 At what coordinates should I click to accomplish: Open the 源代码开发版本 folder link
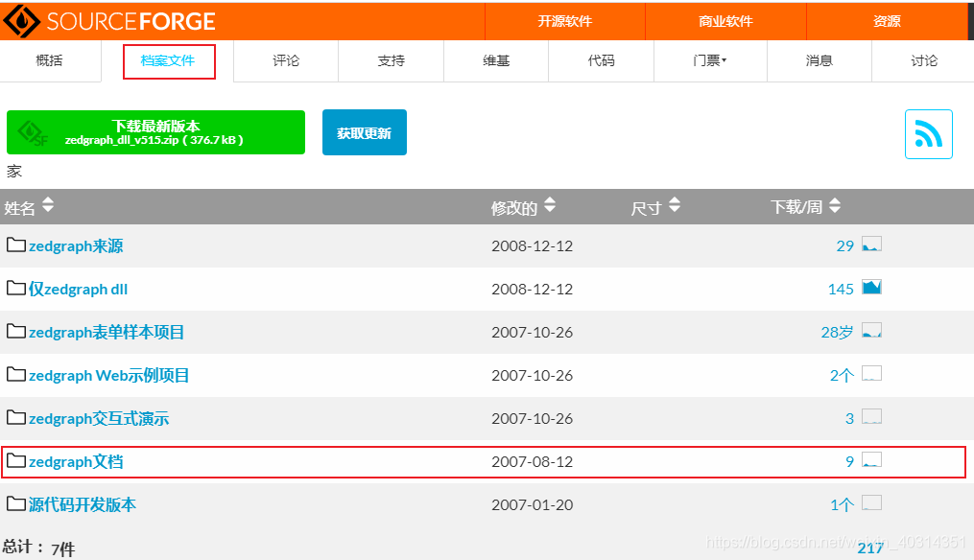(82, 504)
